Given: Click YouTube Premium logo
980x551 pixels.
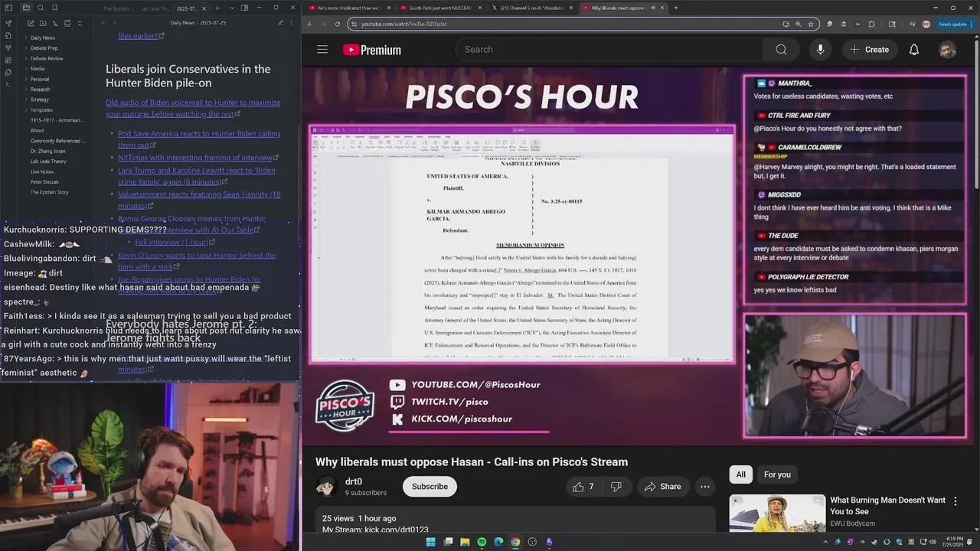Looking at the screenshot, I should [x=372, y=50].
